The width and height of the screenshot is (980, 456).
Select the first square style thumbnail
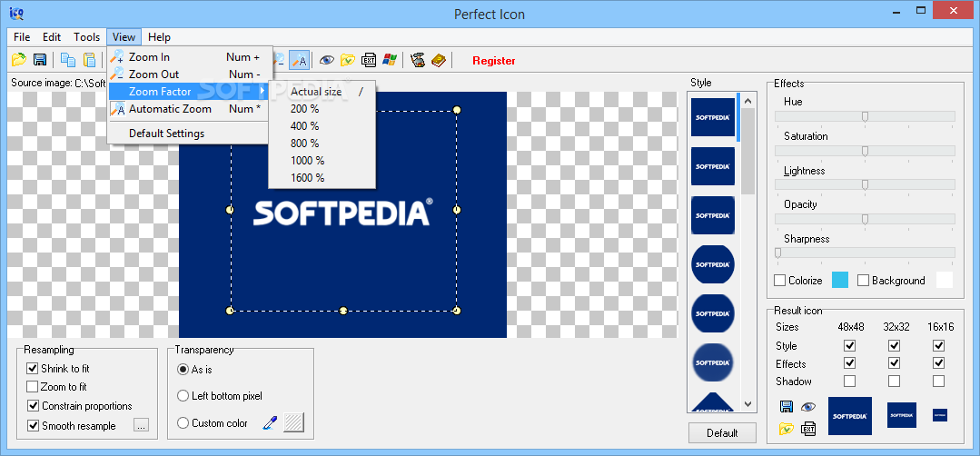[x=713, y=117]
